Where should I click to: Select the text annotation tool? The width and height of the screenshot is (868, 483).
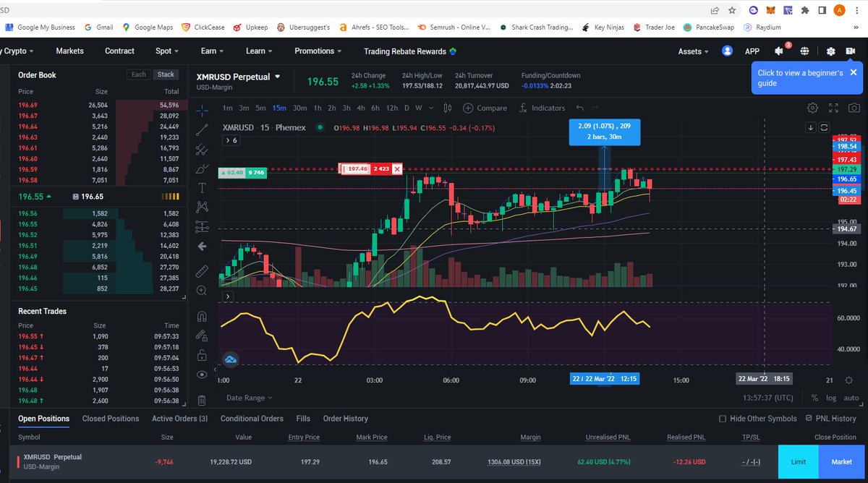pos(202,187)
